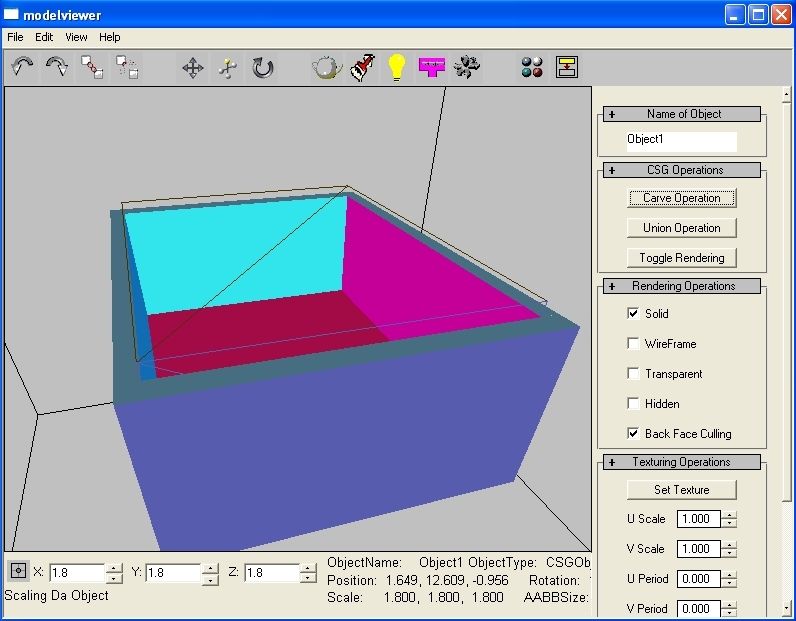Turn off Back Face Culling

click(633, 434)
